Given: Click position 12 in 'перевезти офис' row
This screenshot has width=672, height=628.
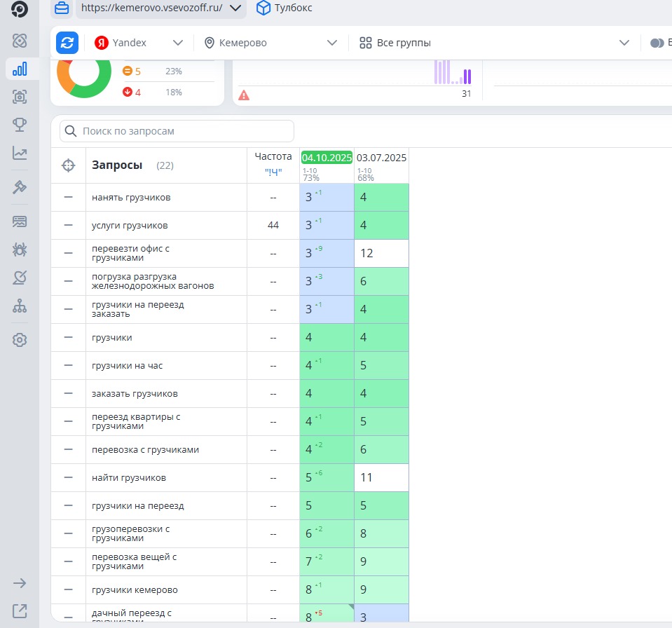Looking at the screenshot, I should (366, 253).
